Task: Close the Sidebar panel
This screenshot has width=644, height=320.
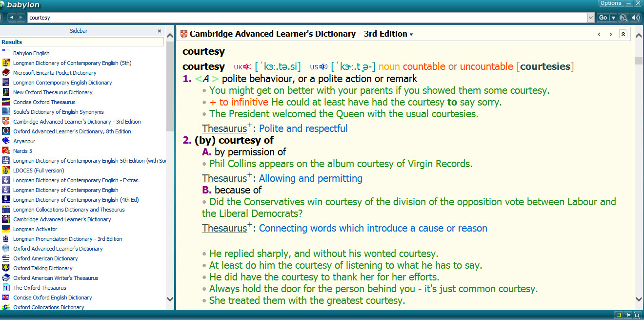Action: [159, 31]
